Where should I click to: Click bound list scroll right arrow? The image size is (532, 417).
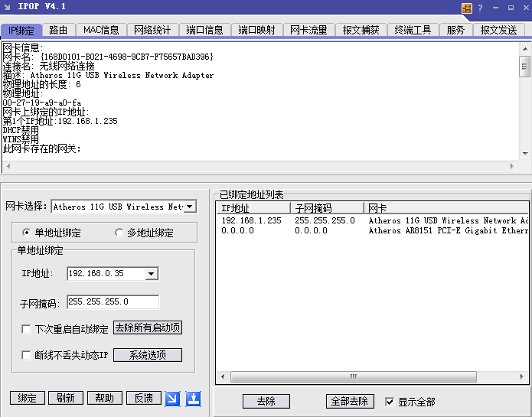coord(522,377)
